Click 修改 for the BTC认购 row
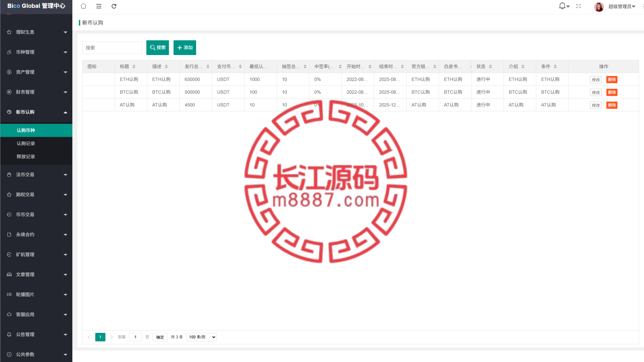The image size is (644, 362). coord(596,92)
